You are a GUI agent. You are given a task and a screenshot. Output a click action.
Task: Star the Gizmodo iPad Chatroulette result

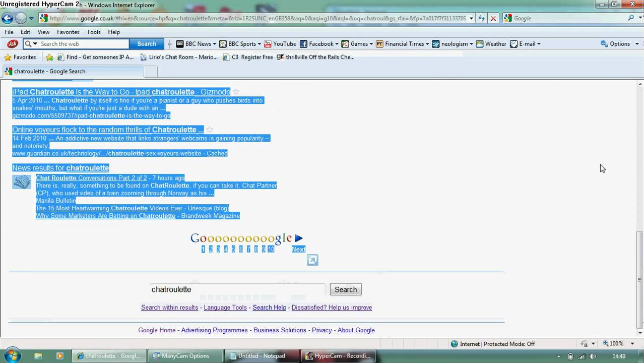pos(236,92)
